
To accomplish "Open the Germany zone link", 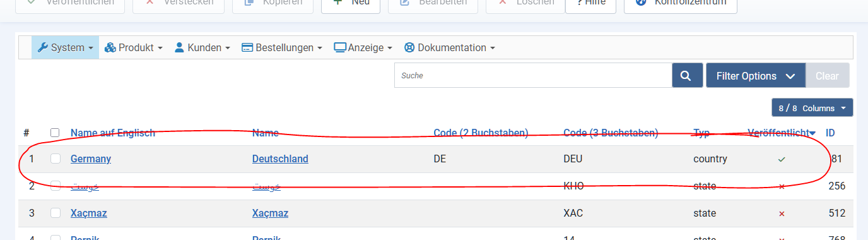I will point(91,159).
